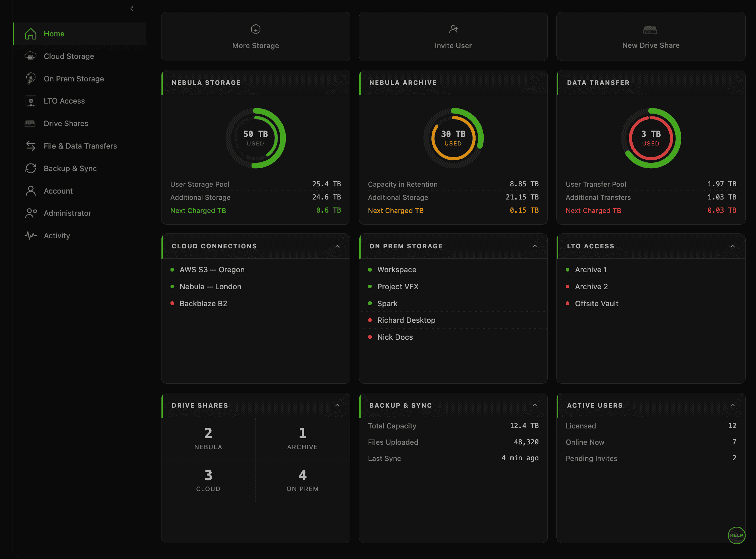Select the Activity sidebar icon
This screenshot has height=559, width=756.
pyautogui.click(x=31, y=236)
